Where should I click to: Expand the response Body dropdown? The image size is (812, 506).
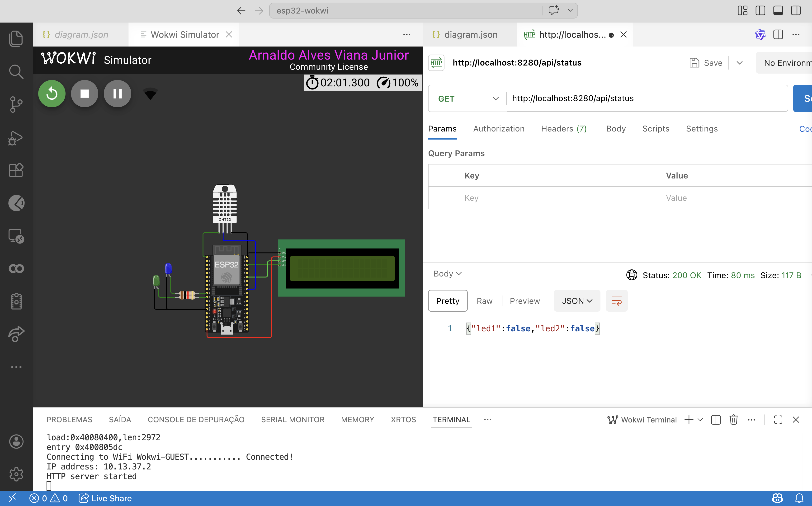(x=447, y=274)
